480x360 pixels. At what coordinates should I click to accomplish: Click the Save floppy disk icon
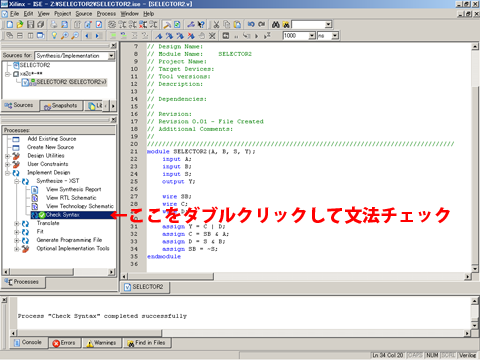31,25
